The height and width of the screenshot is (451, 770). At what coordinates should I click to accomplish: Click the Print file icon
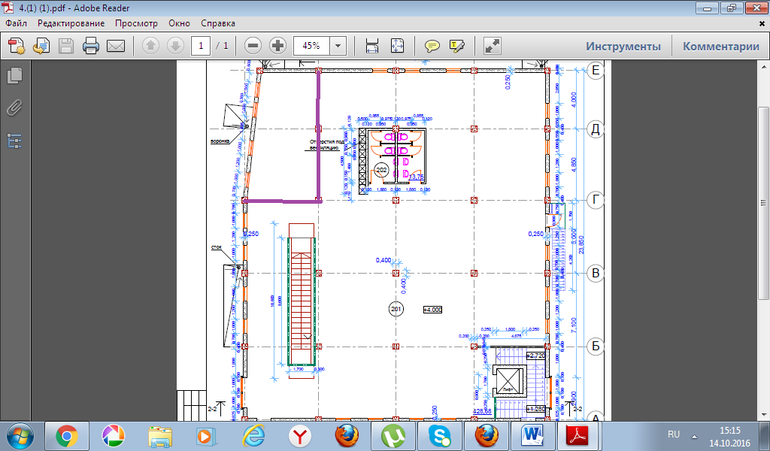(x=91, y=46)
